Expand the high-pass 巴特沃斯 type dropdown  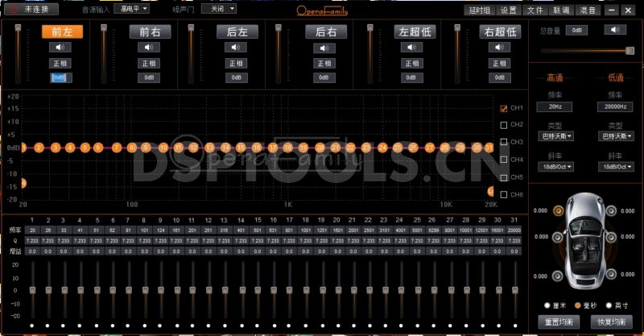(x=556, y=136)
